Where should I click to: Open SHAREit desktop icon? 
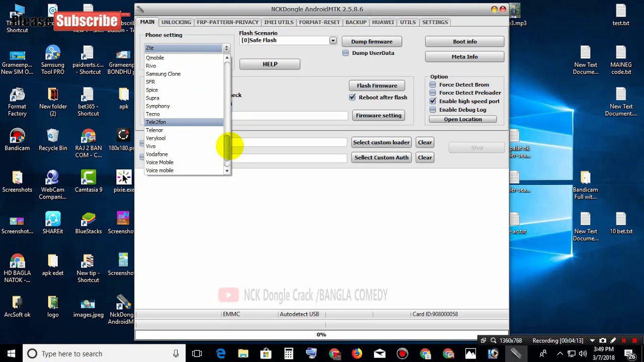[53, 223]
